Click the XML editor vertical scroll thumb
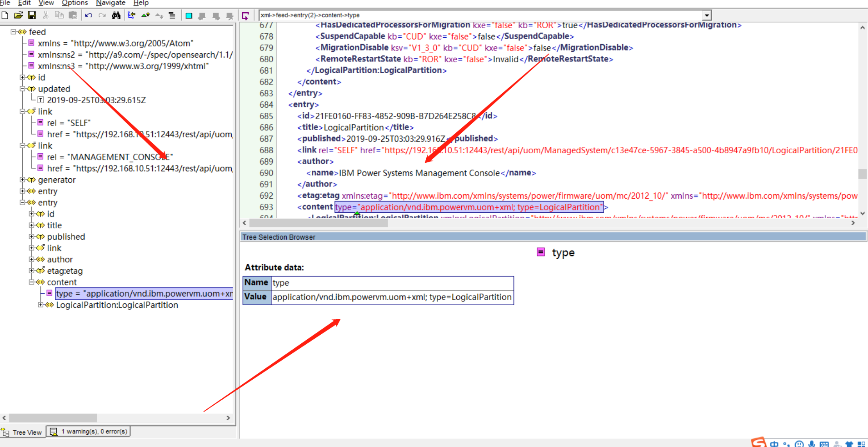 pyautogui.click(x=862, y=174)
